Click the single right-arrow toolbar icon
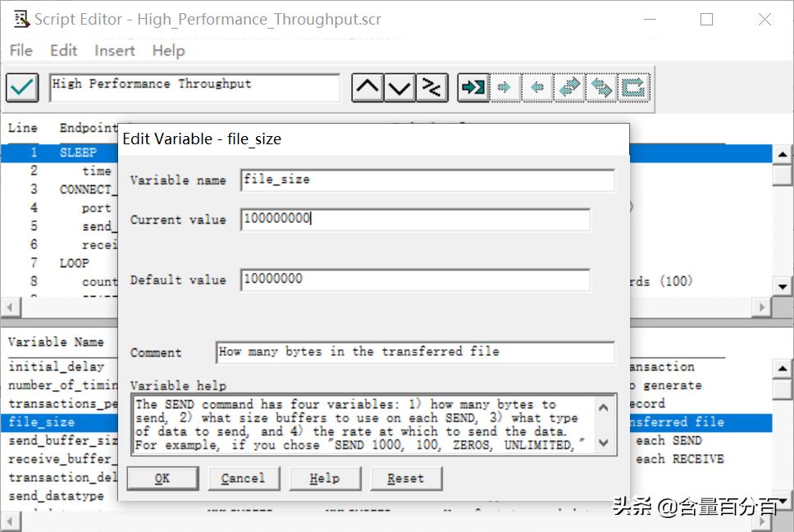The height and width of the screenshot is (532, 794). pos(504,88)
